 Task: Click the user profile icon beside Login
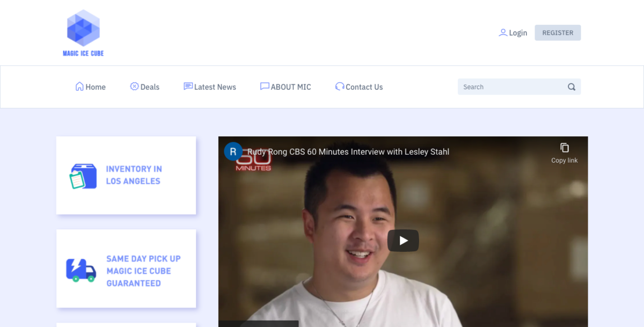(503, 33)
